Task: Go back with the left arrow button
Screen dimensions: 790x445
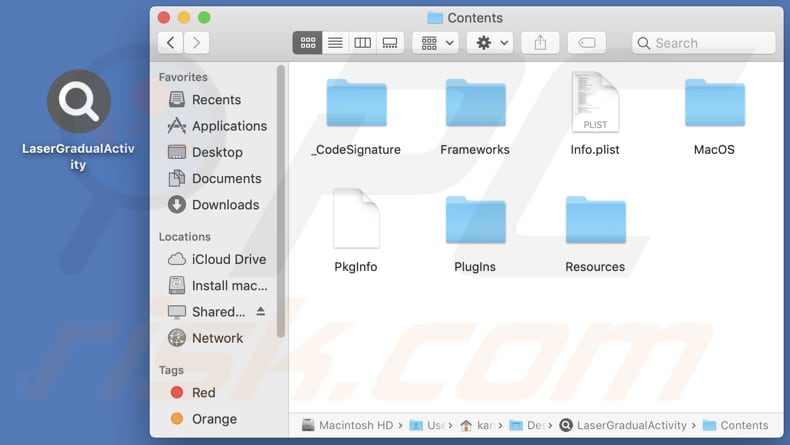Action: (x=171, y=42)
